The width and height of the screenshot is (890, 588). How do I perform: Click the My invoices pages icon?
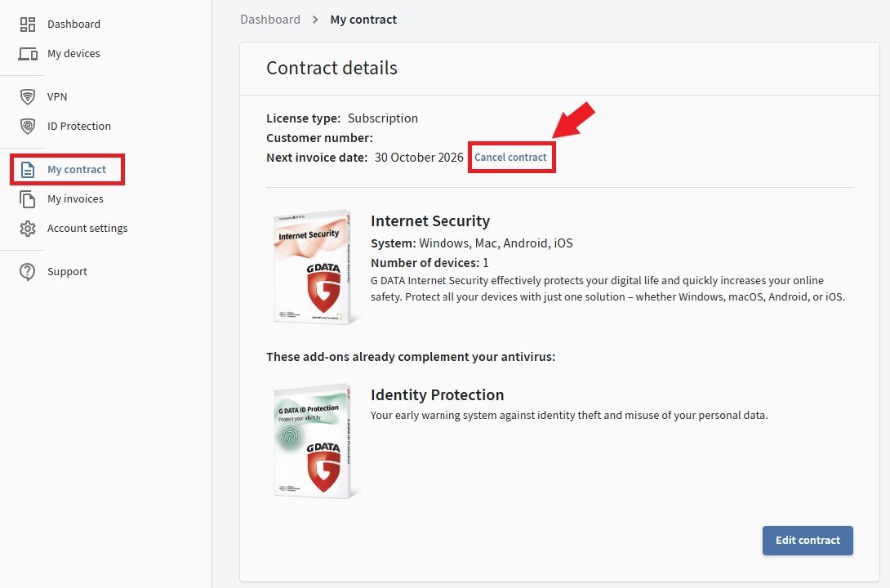[x=28, y=199]
